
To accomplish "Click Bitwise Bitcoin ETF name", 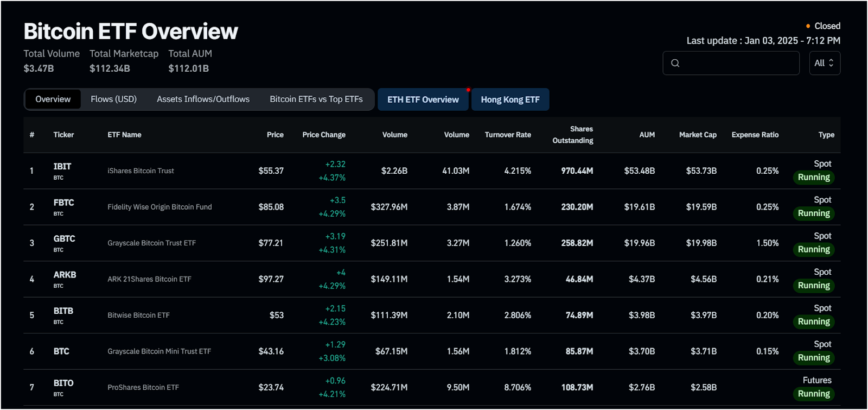I will (x=138, y=315).
